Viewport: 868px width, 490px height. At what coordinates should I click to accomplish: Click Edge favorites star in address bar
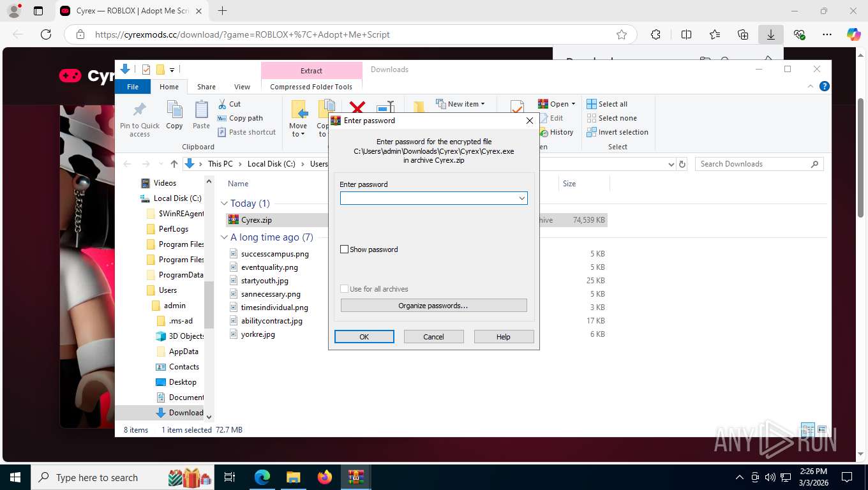pos(622,34)
